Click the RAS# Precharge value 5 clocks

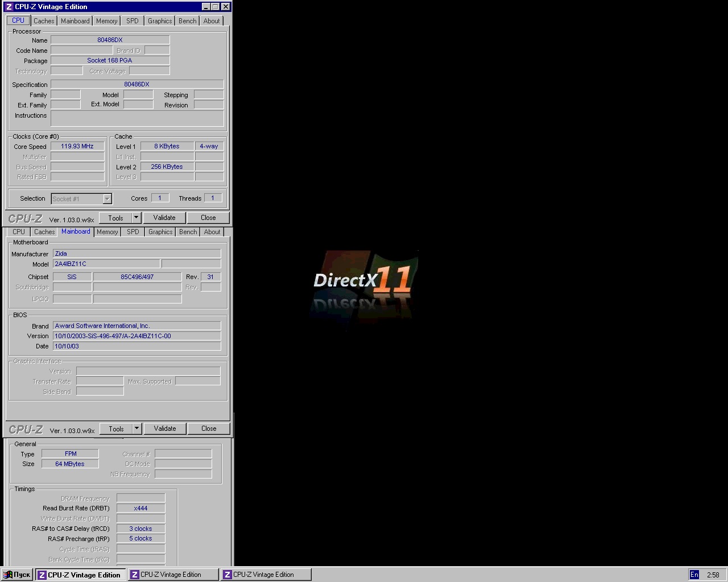pyautogui.click(x=140, y=538)
